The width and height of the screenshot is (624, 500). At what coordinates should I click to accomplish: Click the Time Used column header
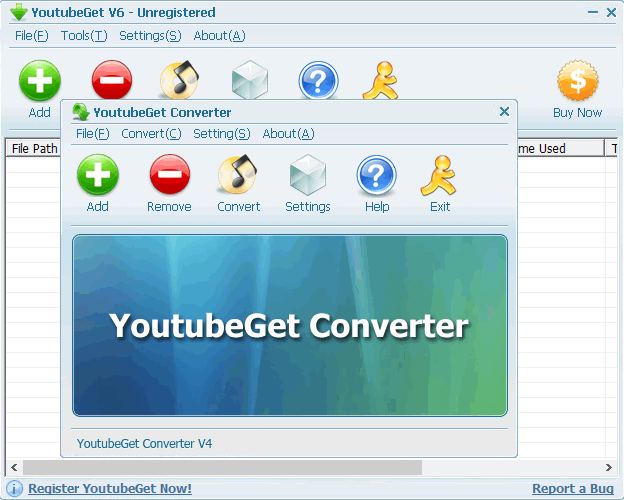point(560,148)
